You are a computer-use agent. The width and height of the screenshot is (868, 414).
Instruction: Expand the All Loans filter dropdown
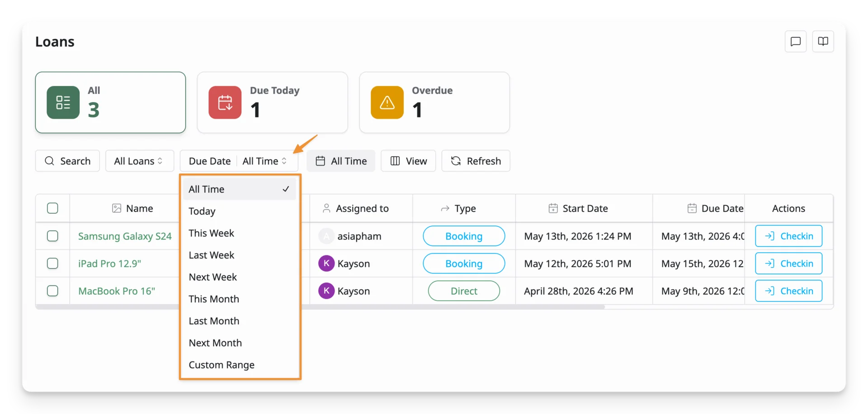point(139,161)
